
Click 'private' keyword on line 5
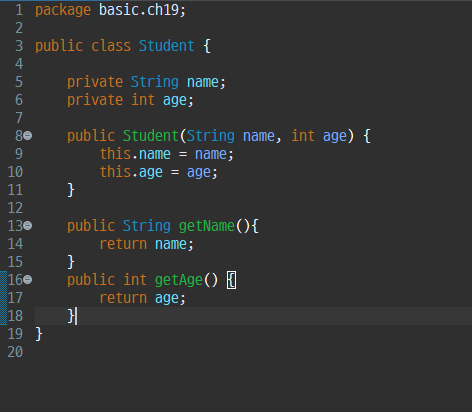pos(95,82)
